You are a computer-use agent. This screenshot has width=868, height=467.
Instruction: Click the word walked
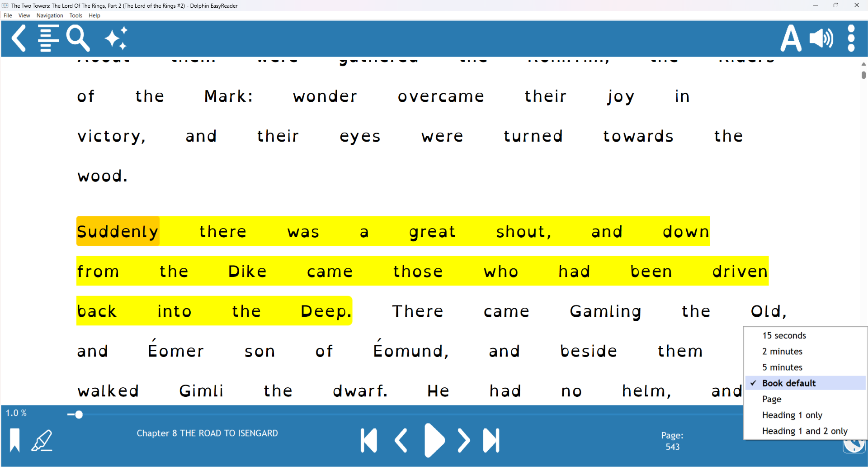108,391
